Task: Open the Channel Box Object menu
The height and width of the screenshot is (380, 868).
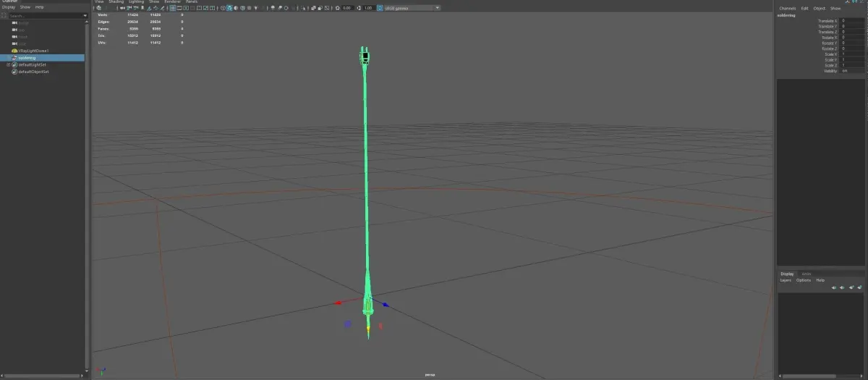Action: pos(820,8)
